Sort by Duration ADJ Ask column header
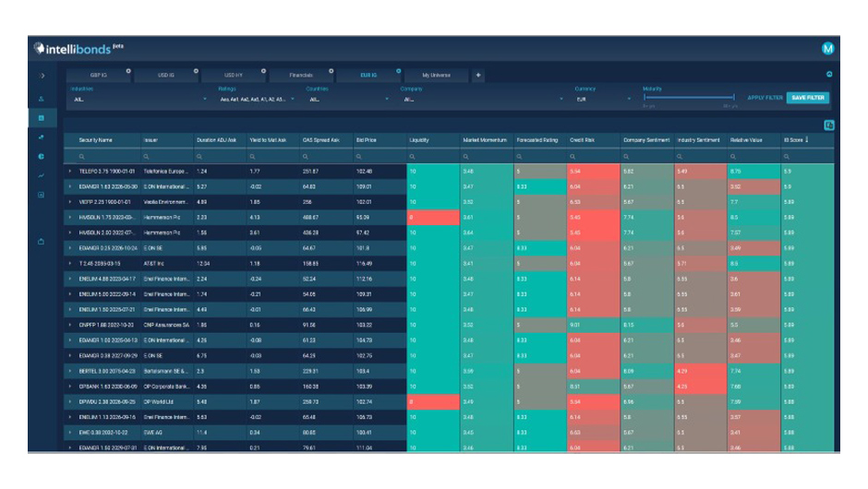The width and height of the screenshot is (868, 489). coord(216,140)
